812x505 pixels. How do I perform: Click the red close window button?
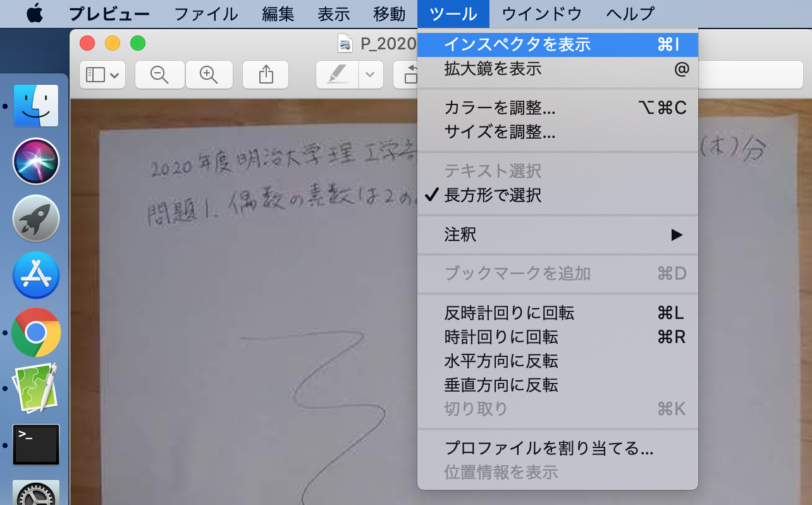pos(87,43)
